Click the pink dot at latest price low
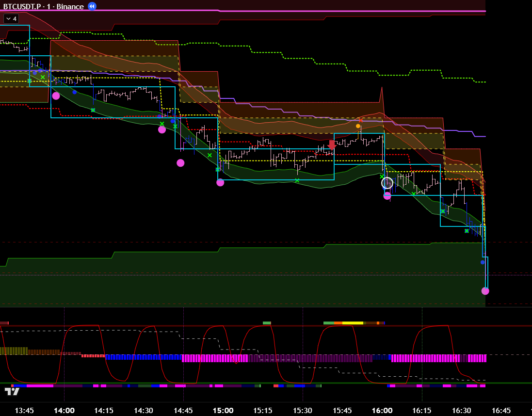Viewport: 532px width, 416px height. pyautogui.click(x=485, y=291)
